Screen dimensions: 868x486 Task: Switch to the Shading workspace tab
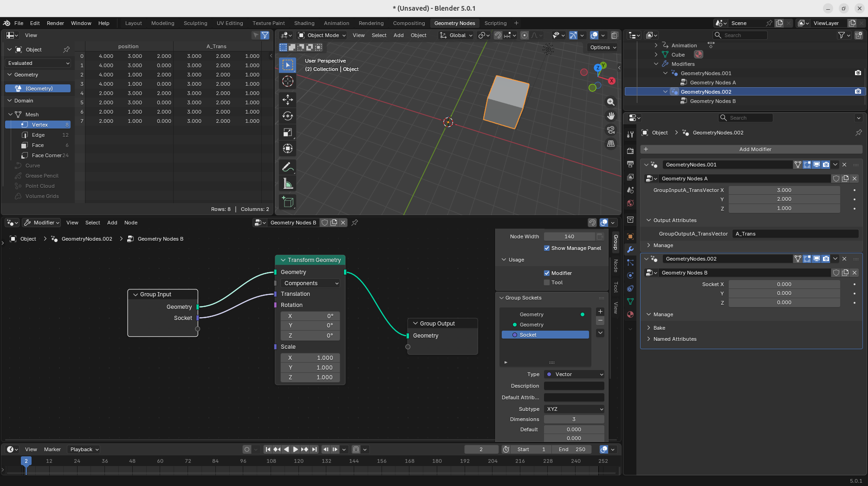click(304, 23)
